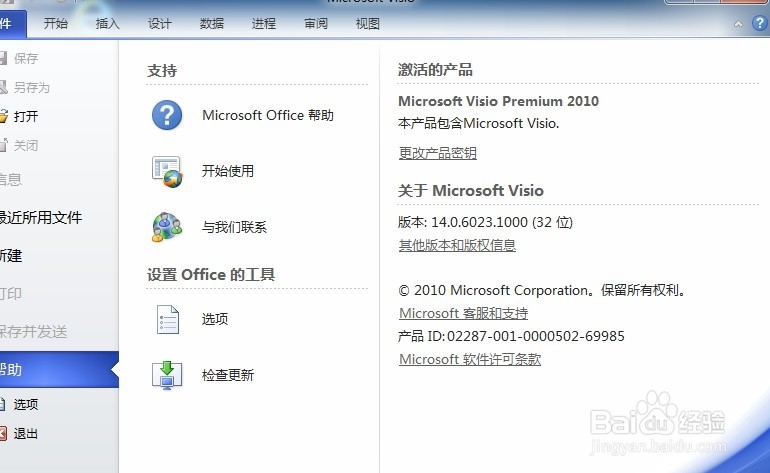
Task: Click the Contact Us people icon
Action: tap(167, 227)
